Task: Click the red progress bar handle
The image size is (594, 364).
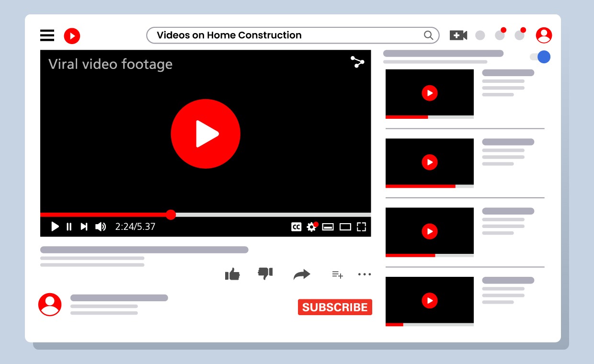Action: click(x=171, y=215)
